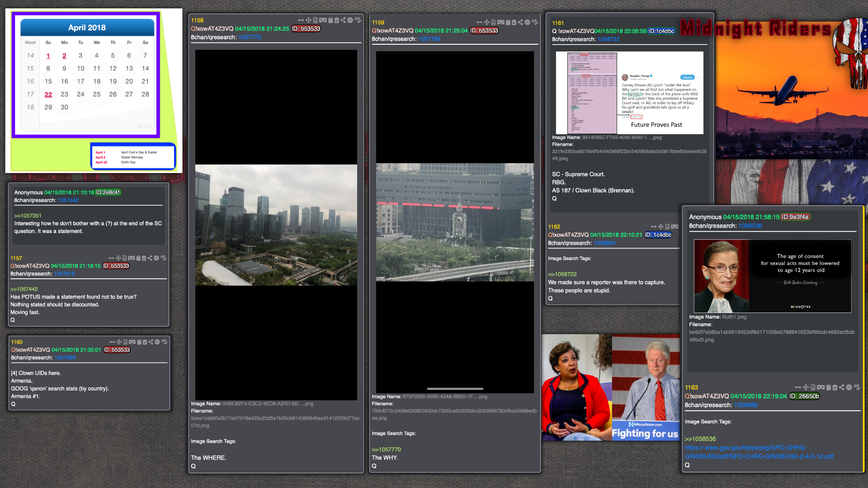The image size is (868, 488).
Task: Open post link 1057899 in post 1160
Action: coord(65,357)
